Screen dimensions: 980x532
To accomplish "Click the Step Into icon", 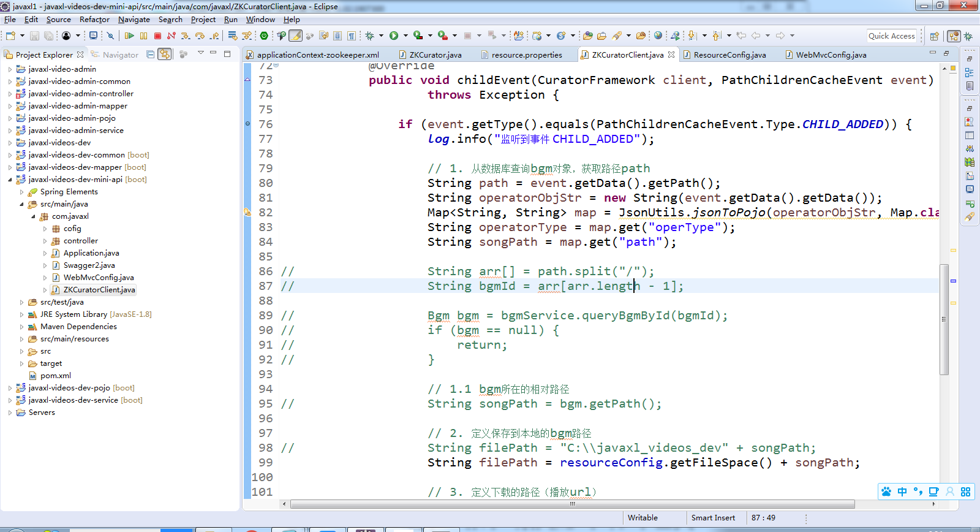I will click(x=185, y=36).
